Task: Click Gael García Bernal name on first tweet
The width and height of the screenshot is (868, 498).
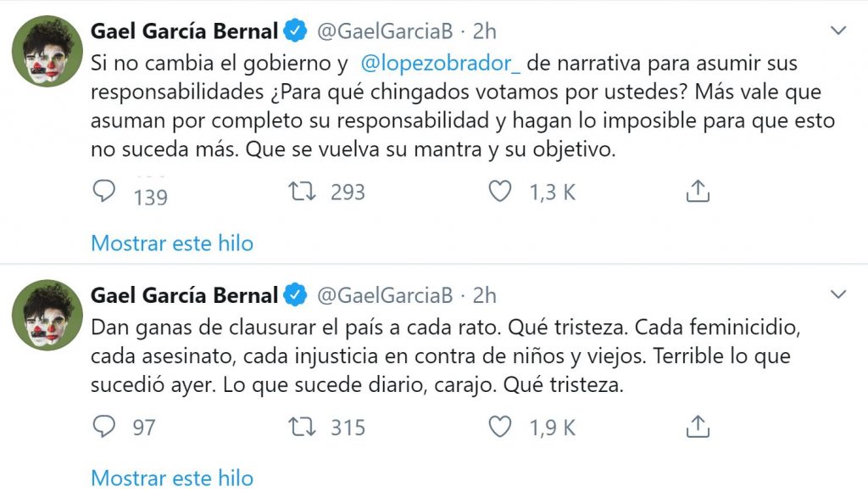Action: pos(184,31)
